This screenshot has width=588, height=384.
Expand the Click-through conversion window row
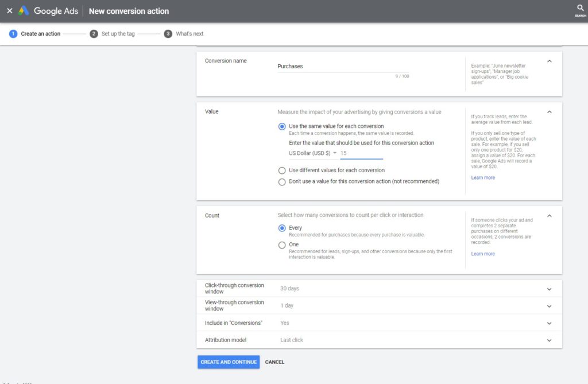[550, 288]
